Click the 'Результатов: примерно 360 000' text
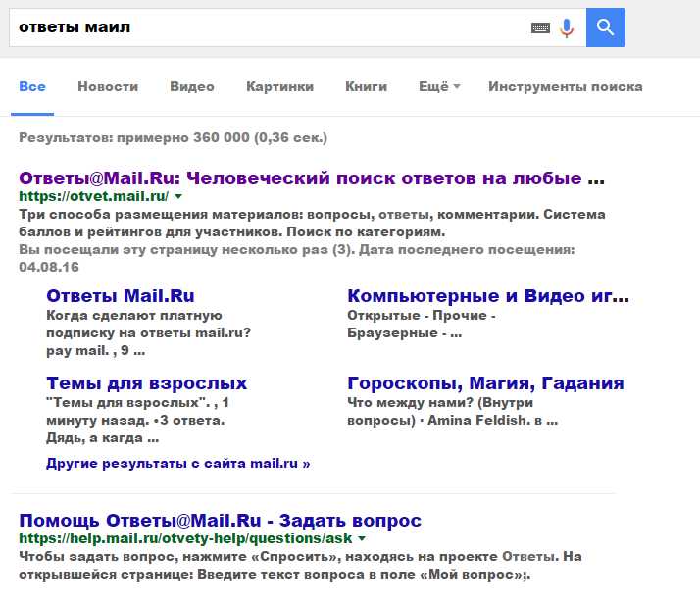This screenshot has width=700, height=608. 173,137
